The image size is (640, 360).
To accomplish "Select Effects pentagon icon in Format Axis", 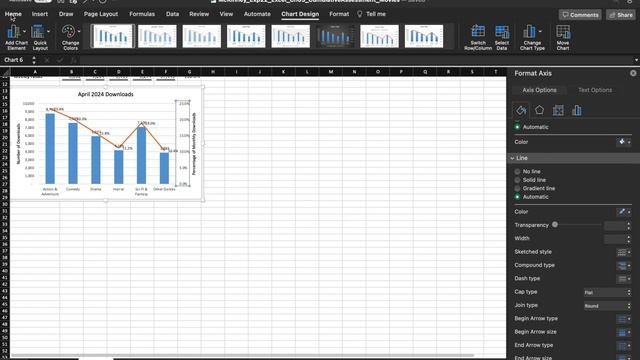I will 539,110.
